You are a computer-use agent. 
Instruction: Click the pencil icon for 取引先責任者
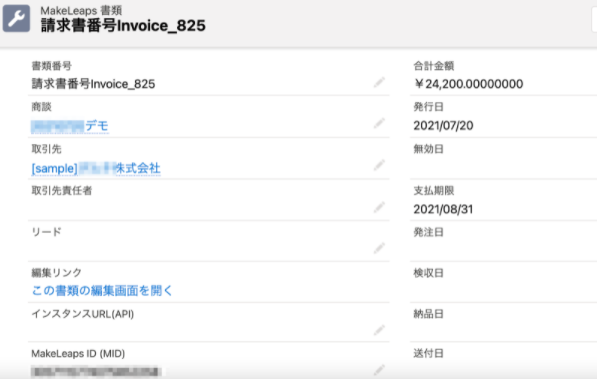pyautogui.click(x=379, y=207)
